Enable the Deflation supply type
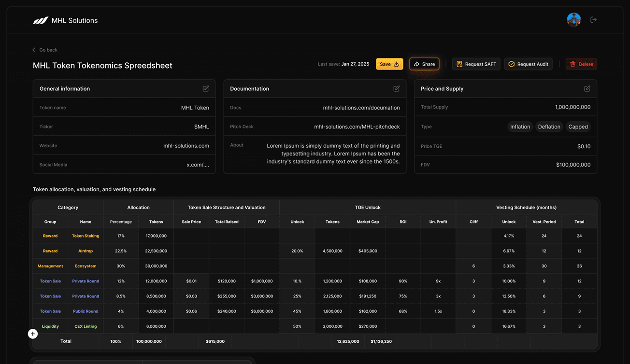The width and height of the screenshot is (630, 364). (549, 126)
